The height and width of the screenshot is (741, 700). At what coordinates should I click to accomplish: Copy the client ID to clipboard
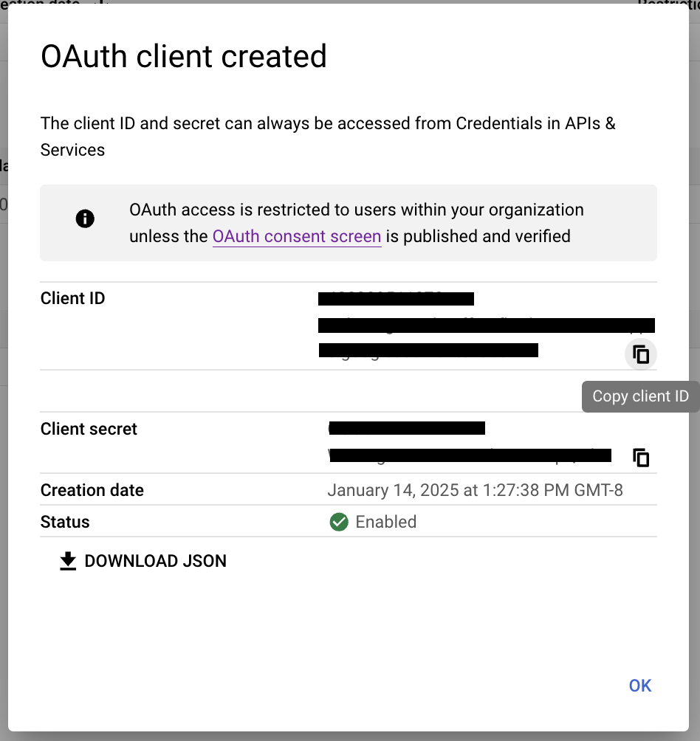coord(641,355)
